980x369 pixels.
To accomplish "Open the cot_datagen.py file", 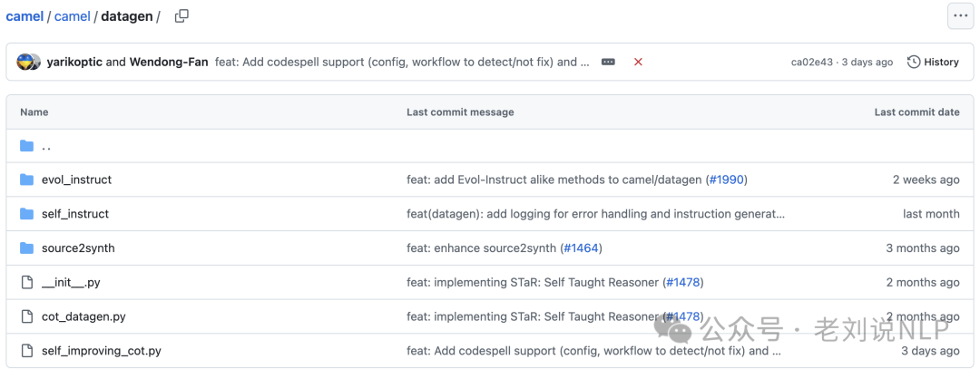I will click(83, 316).
